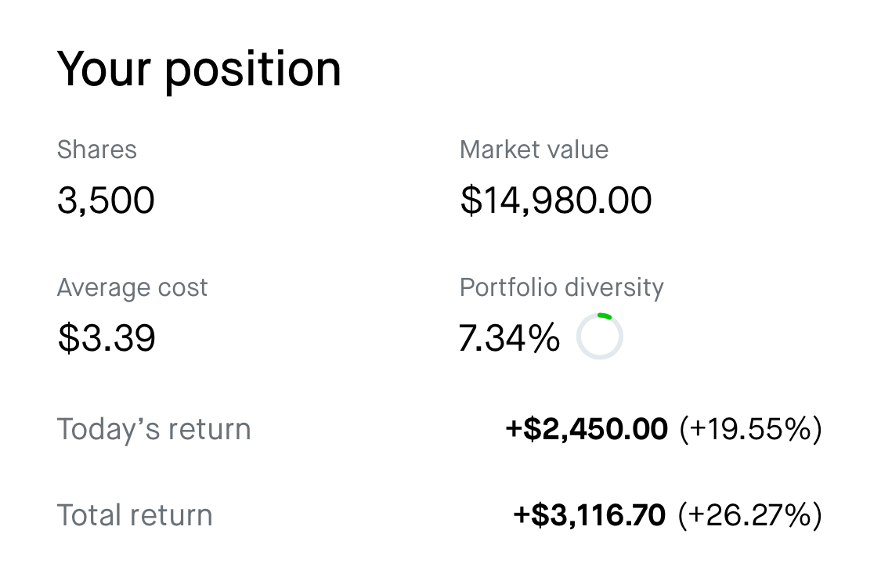Viewport: 881px width, 588px height.
Task: Click the green arc on the diversity ring
Action: pos(605,316)
